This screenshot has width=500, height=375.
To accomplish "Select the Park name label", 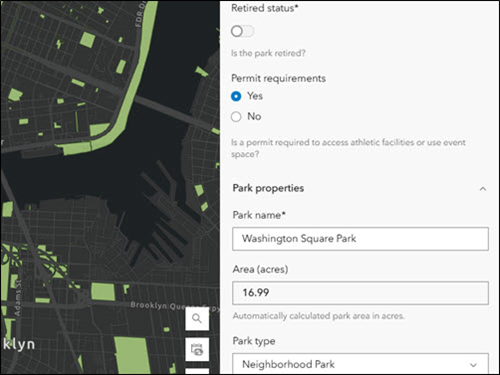I will pyautogui.click(x=259, y=215).
